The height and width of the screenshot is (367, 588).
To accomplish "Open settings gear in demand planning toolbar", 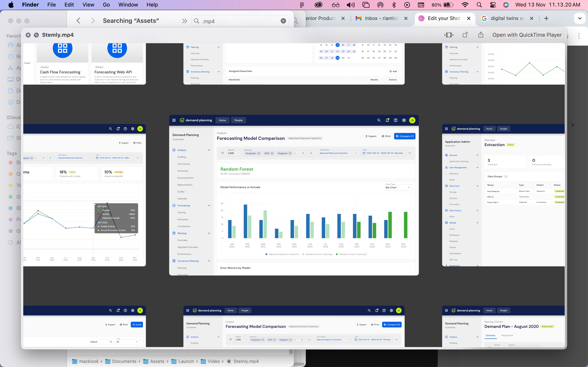I will click(x=404, y=120).
